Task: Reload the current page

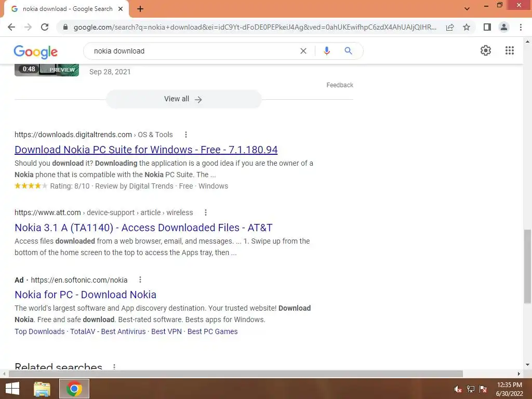Action: [x=45, y=27]
